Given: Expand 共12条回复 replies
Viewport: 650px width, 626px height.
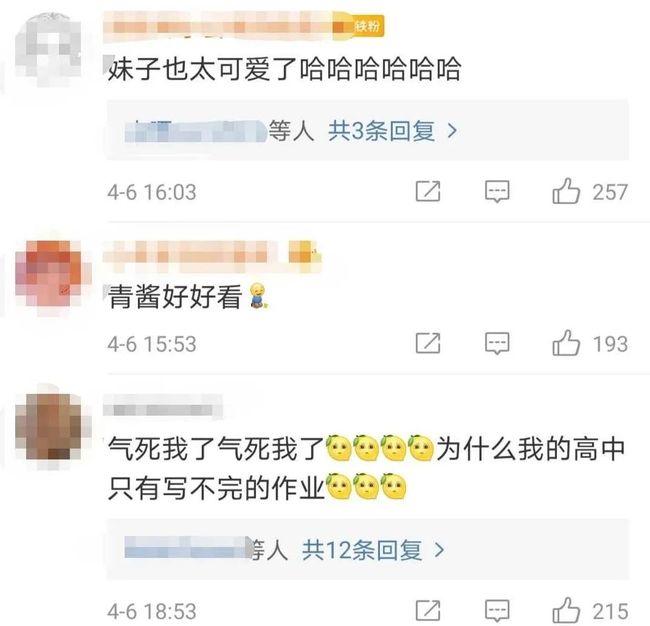Looking at the screenshot, I should point(362,550).
